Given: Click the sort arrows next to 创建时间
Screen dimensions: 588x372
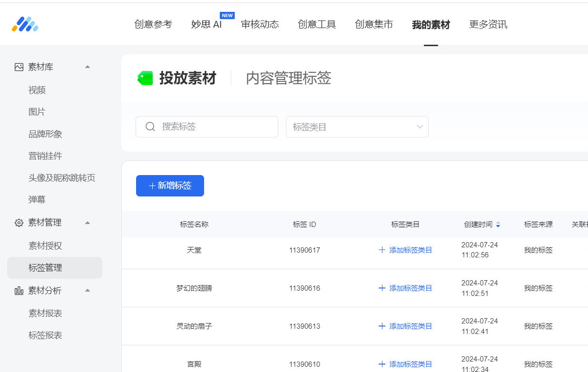Looking at the screenshot, I should pos(498,225).
